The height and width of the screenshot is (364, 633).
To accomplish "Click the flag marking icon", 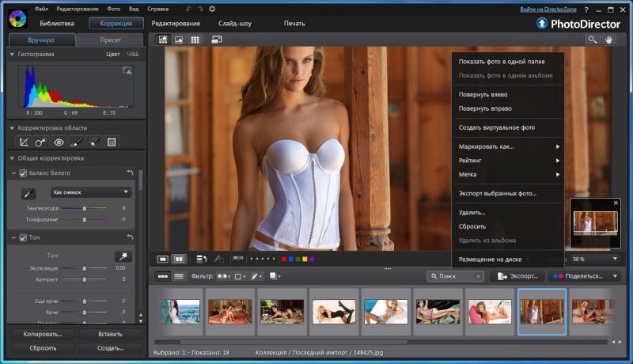I will (238, 259).
